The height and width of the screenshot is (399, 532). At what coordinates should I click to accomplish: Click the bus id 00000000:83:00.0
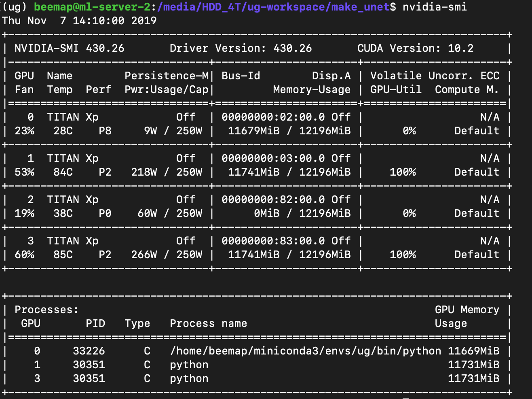click(x=273, y=241)
